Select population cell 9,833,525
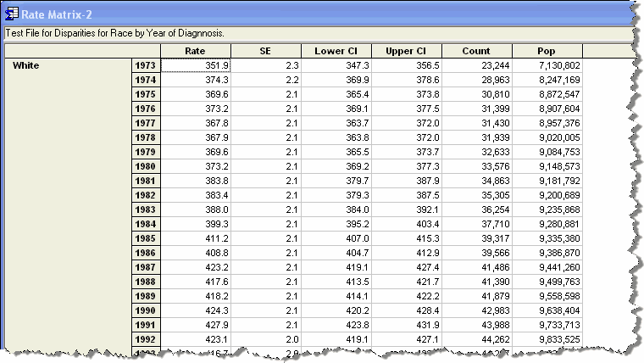This screenshot has height=363, width=644. [547, 339]
